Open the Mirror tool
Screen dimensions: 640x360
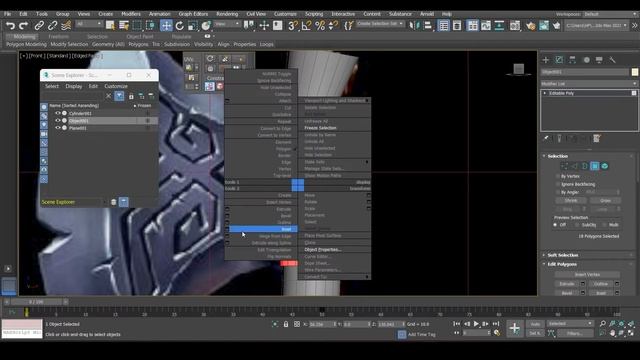(414, 26)
